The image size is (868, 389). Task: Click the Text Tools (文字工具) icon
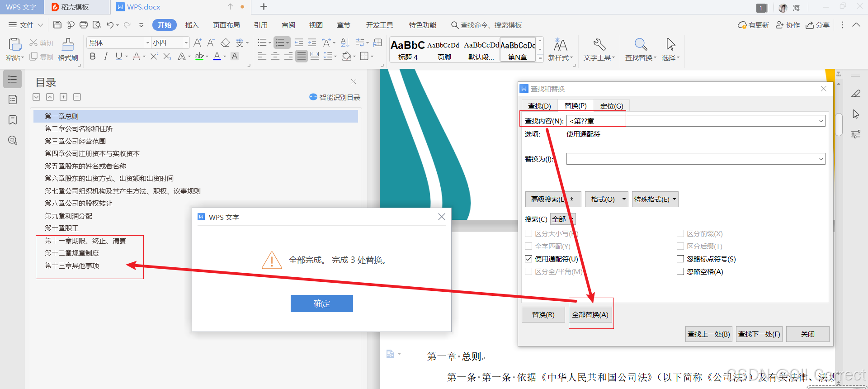[599, 44]
